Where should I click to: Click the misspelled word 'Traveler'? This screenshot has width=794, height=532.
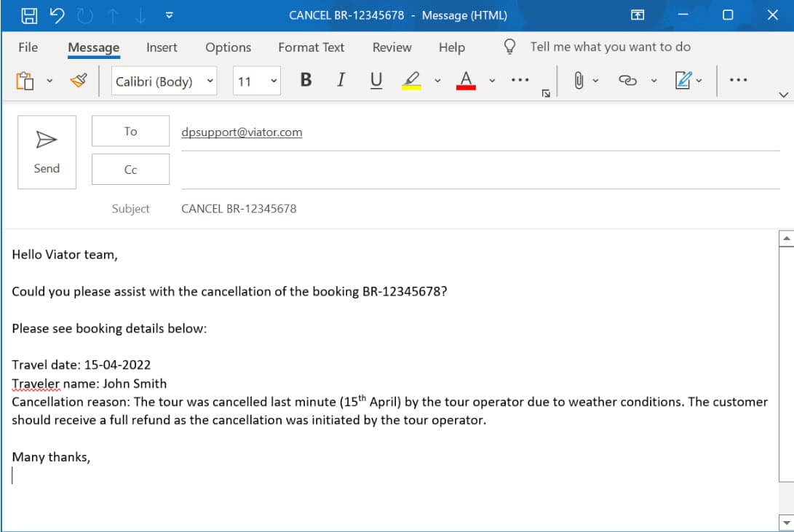(x=36, y=384)
